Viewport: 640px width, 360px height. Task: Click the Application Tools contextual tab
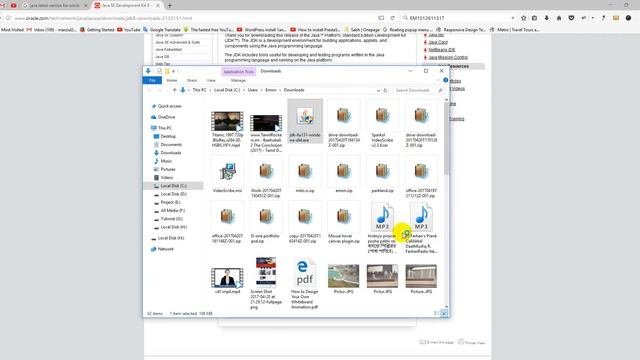[x=238, y=71]
